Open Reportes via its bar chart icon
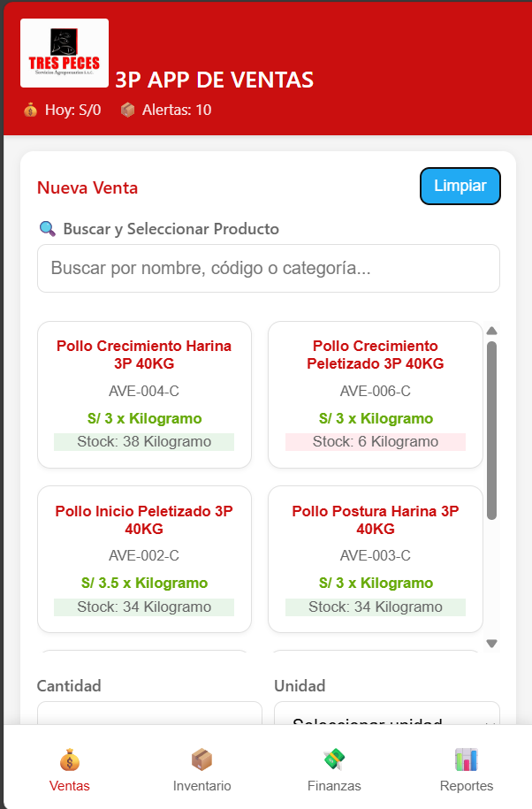The width and height of the screenshot is (532, 809). [x=467, y=759]
